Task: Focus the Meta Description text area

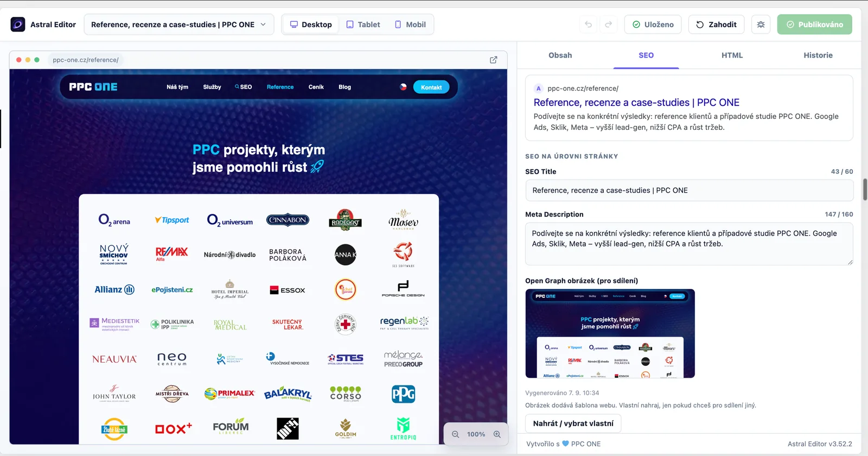Action: [690, 244]
